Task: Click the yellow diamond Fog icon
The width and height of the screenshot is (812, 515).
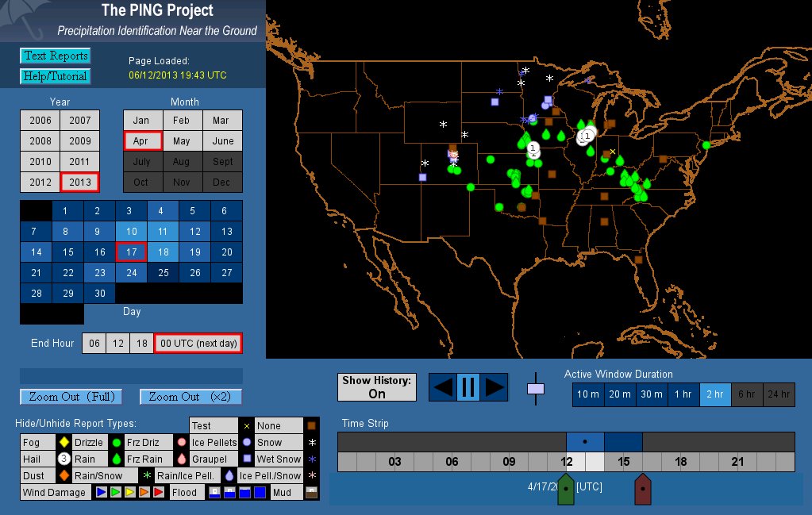Action: point(63,442)
